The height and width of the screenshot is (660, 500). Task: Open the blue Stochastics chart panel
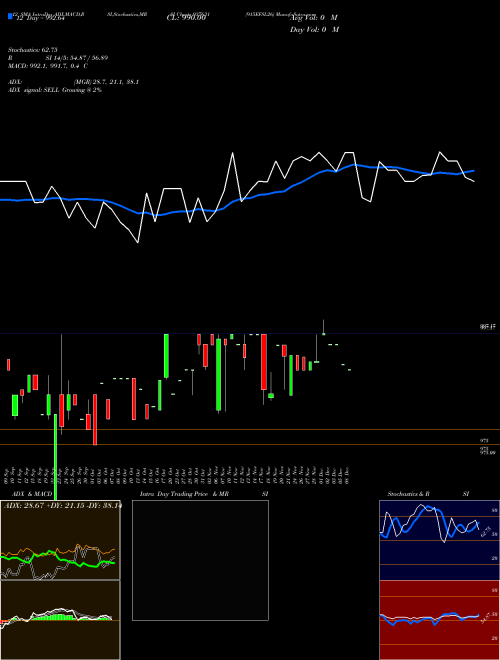[x=439, y=540]
